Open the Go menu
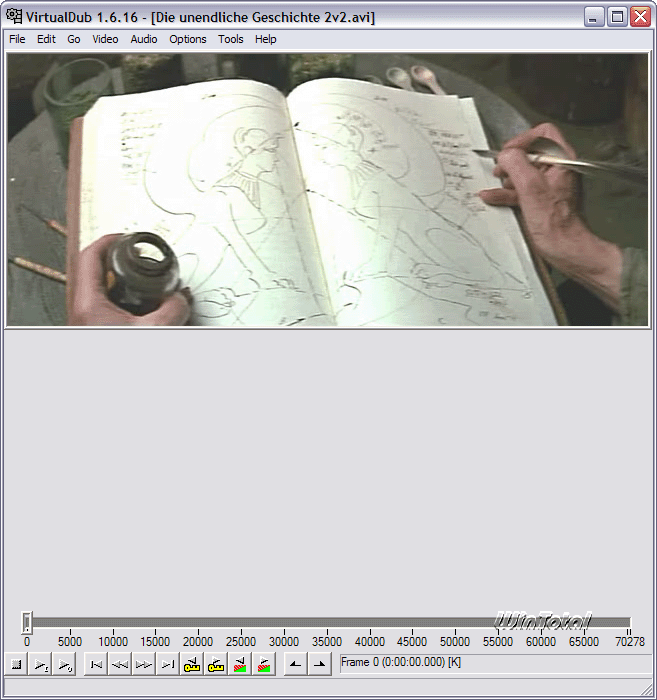 tap(74, 39)
